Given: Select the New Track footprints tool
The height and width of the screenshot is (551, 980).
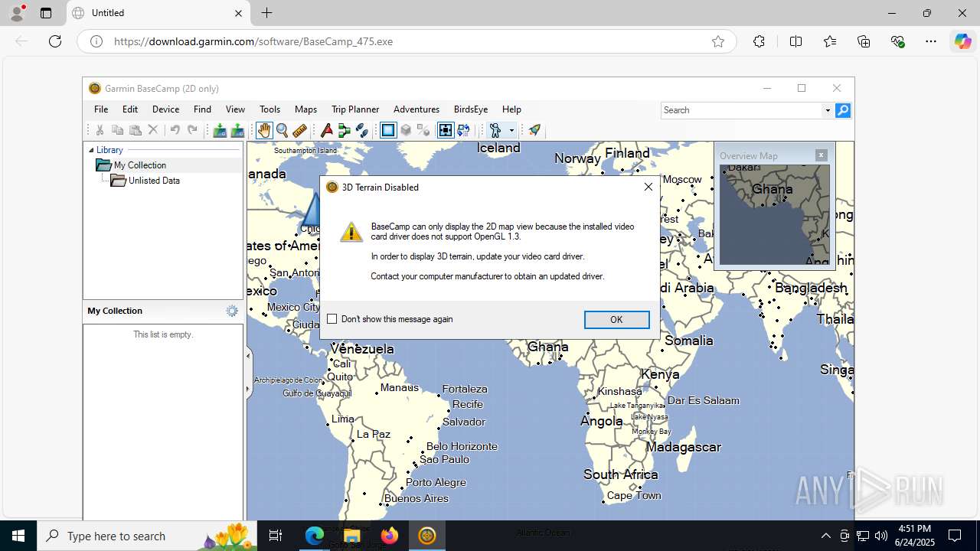Looking at the screenshot, I should [x=362, y=130].
